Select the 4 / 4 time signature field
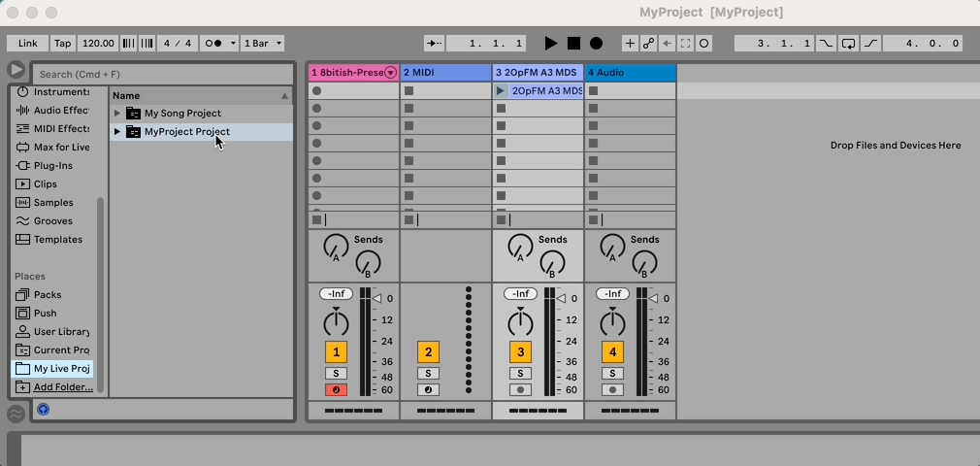980x466 pixels. click(178, 43)
